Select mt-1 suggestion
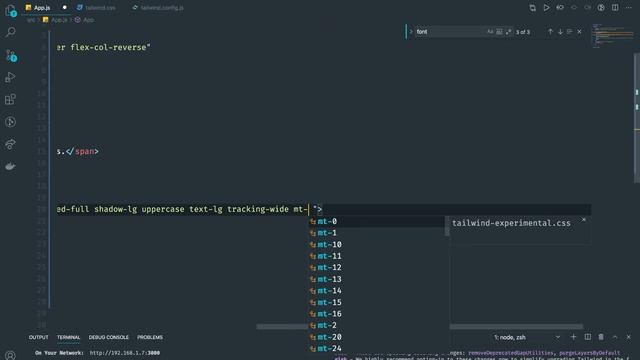The width and height of the screenshot is (640, 360). 377,233
